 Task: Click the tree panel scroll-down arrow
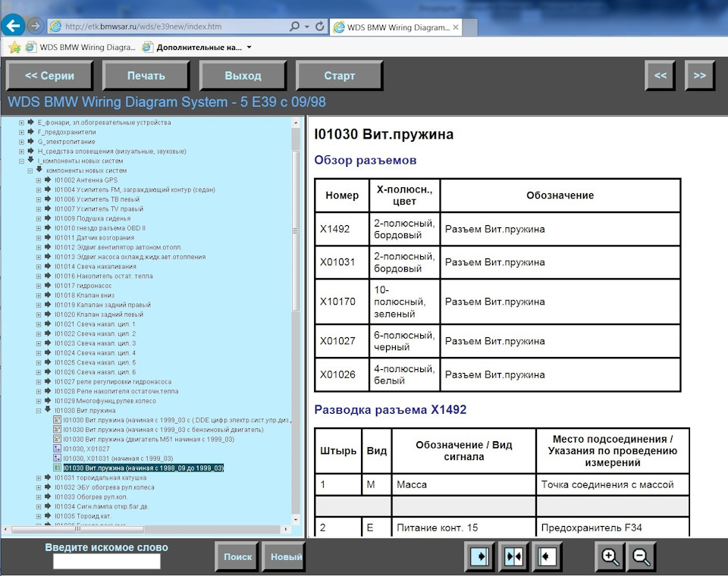tap(295, 519)
